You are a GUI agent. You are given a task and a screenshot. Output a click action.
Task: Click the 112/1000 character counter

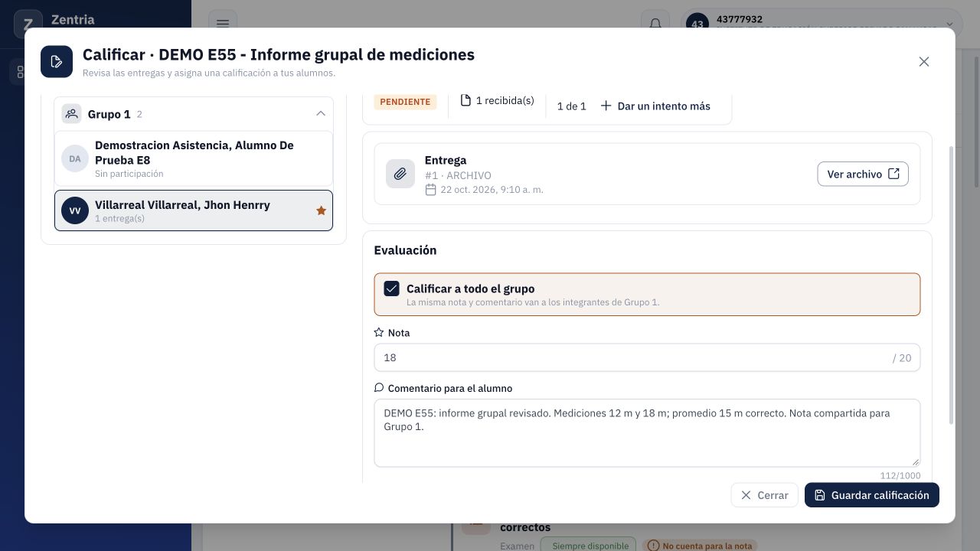(x=900, y=475)
